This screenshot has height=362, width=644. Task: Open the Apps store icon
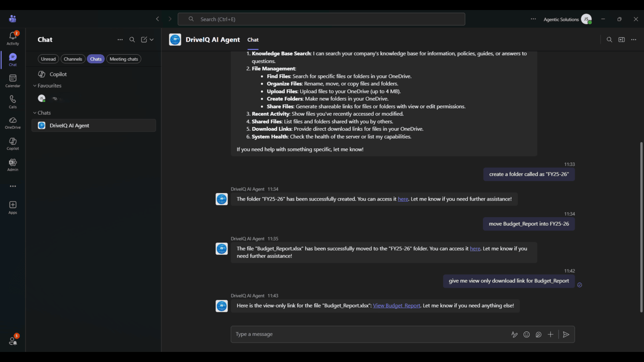13,207
